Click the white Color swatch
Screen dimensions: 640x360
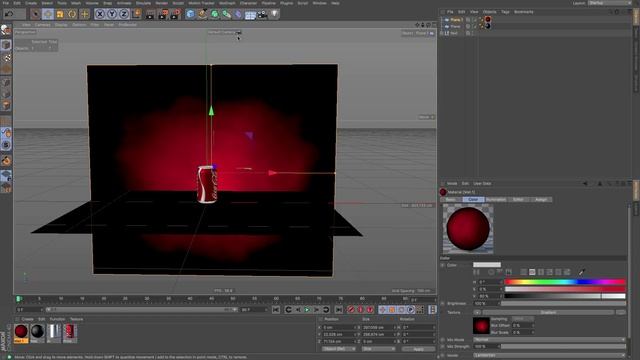pyautogui.click(x=487, y=265)
